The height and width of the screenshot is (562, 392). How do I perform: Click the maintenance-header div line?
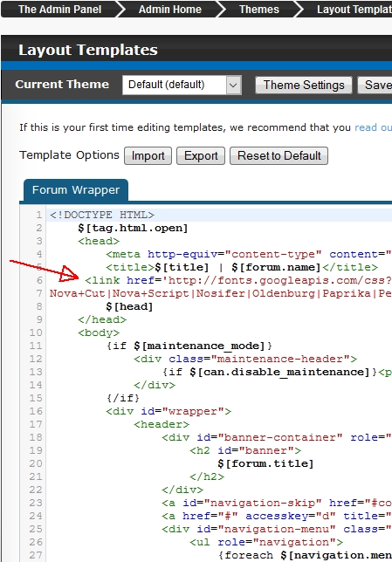(x=245, y=359)
